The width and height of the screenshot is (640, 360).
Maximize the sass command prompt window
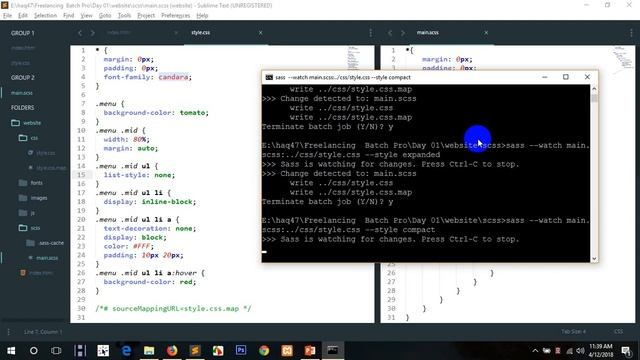click(566, 77)
